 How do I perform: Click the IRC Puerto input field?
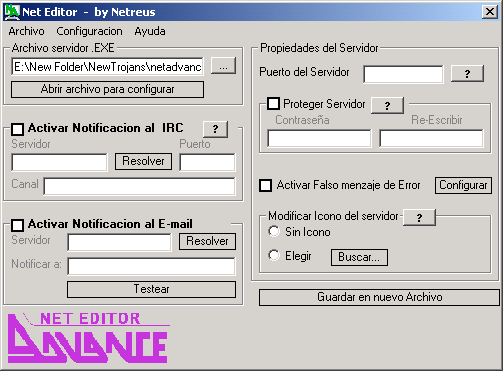207,162
